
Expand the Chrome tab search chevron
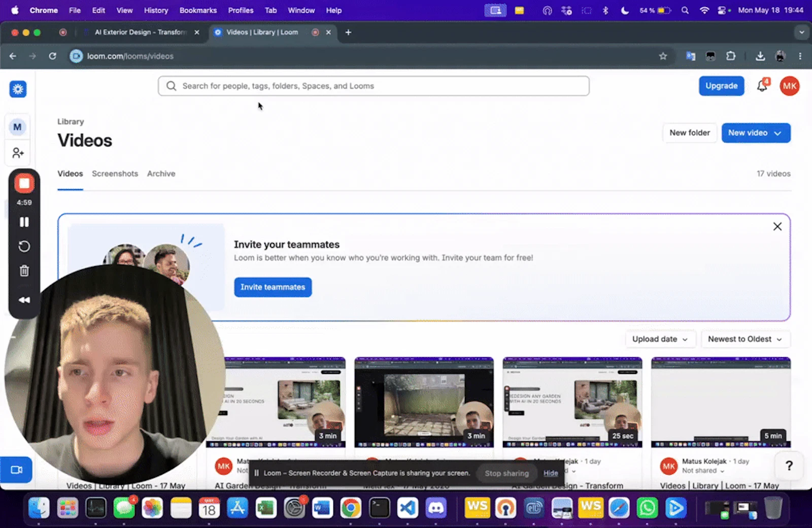(x=801, y=32)
